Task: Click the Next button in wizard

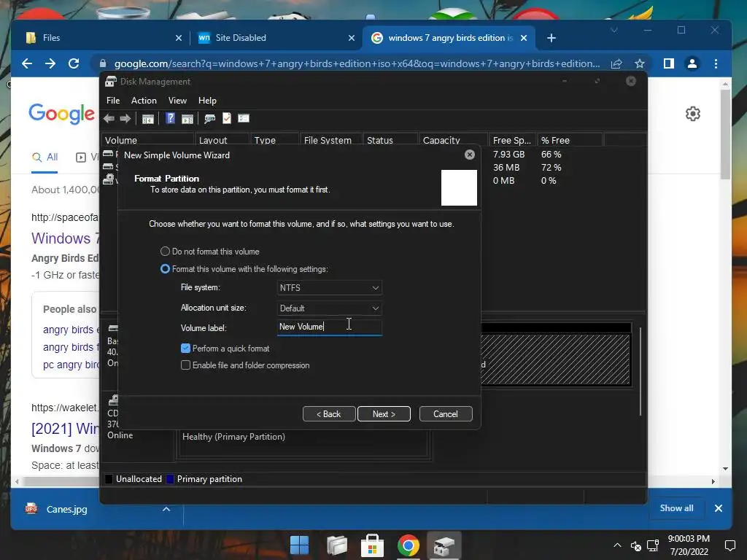Action: (384, 414)
